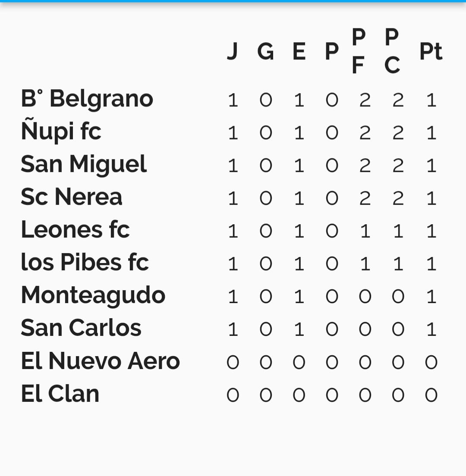466x476 pixels.
Task: Open the Monteagudo team entry
Action: coord(93,296)
